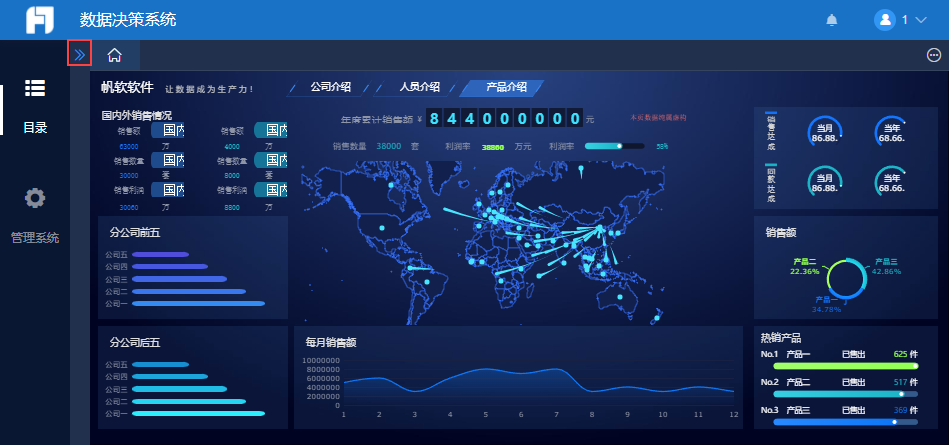Viewport: 949px width, 445px height.
Task: Open notifications bell icon
Action: (832, 20)
